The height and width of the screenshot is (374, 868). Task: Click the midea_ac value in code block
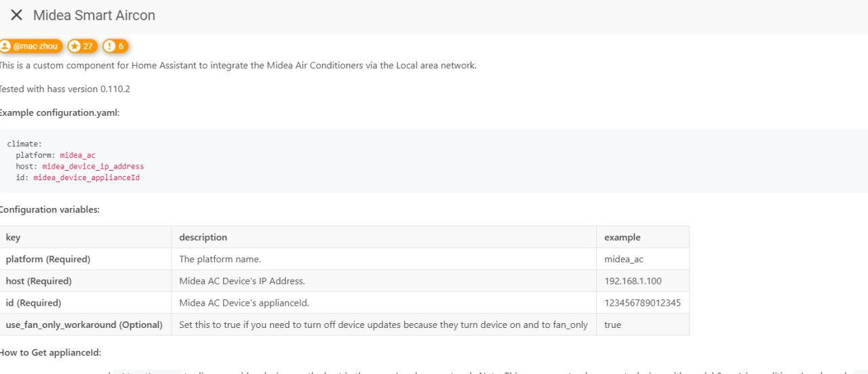[77, 155]
